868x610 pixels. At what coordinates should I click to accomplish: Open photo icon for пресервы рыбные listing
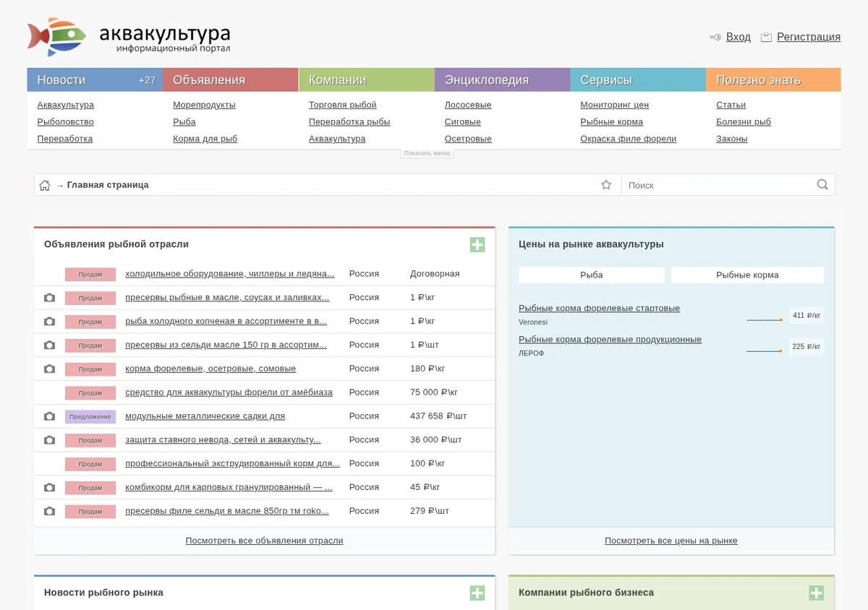(x=49, y=298)
